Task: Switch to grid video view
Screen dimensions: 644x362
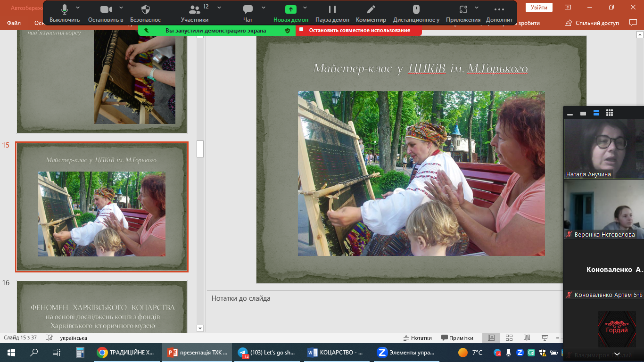Action: (610, 113)
